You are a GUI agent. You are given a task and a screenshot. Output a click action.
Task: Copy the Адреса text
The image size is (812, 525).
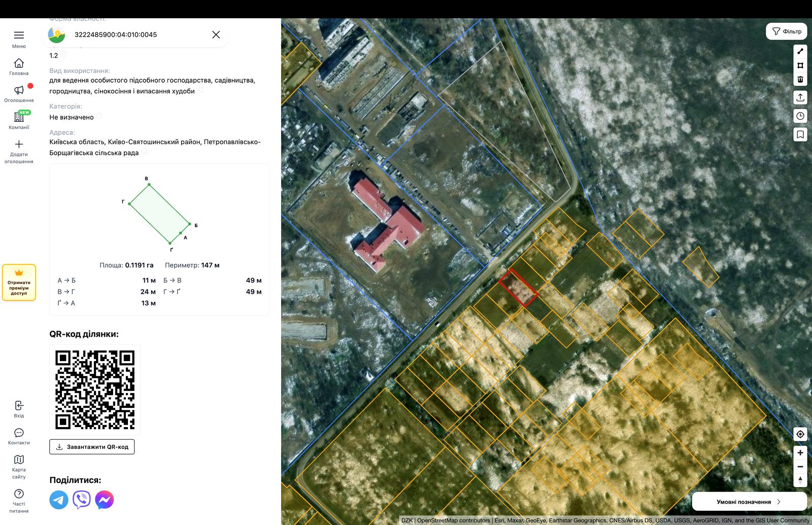(x=145, y=152)
